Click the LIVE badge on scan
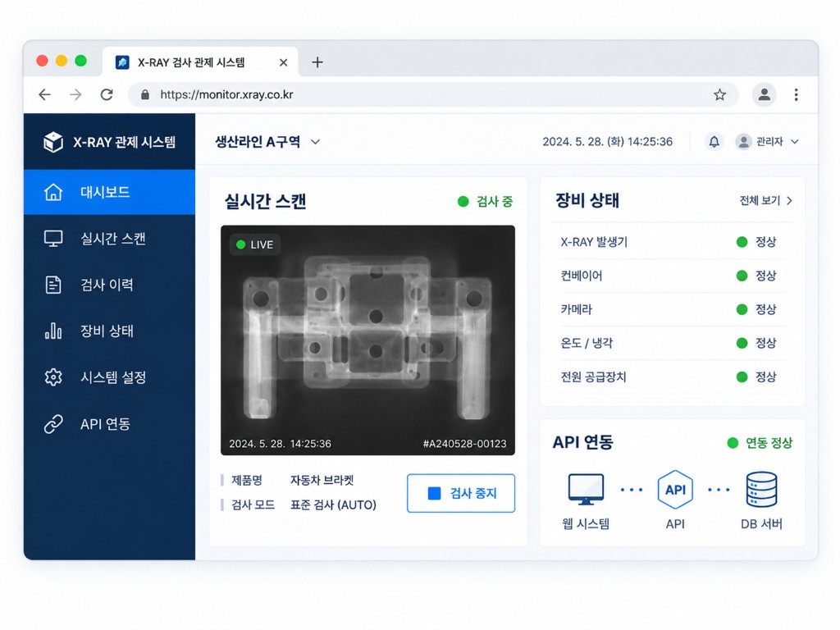Screen dimensions: 840x630 [x=255, y=244]
